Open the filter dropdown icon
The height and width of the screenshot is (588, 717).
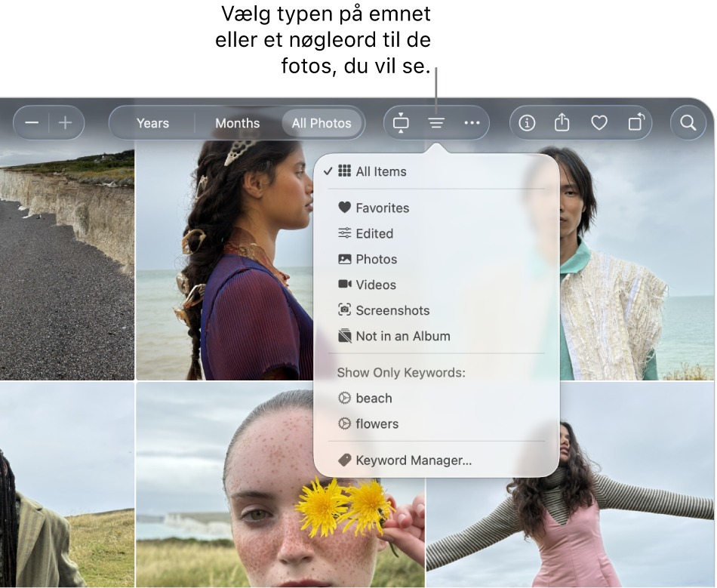(435, 122)
